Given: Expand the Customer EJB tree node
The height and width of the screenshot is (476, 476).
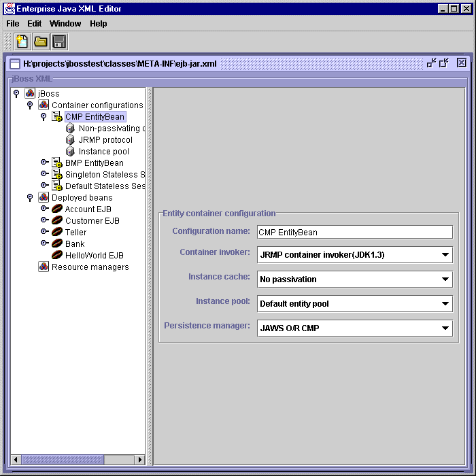Looking at the screenshot, I should pyautogui.click(x=44, y=221).
